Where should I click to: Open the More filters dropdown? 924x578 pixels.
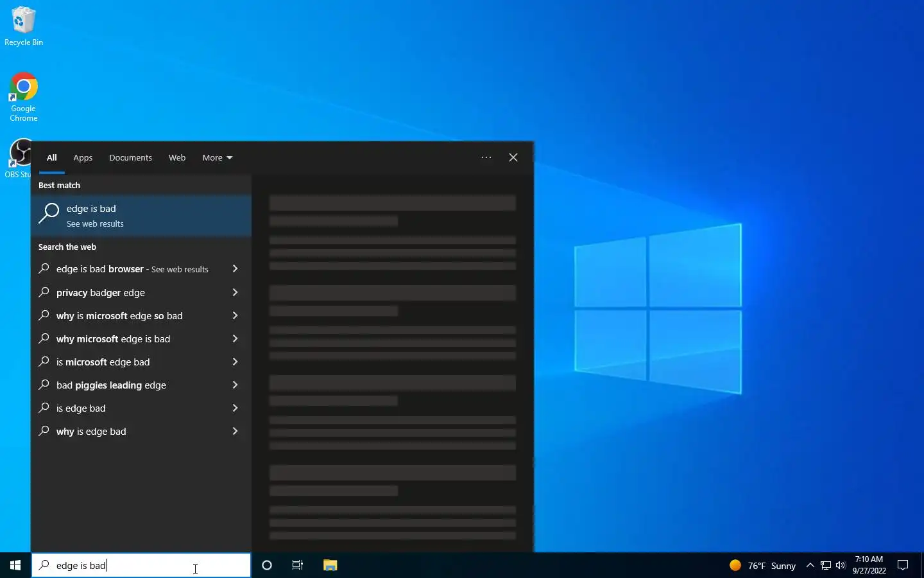[218, 157]
